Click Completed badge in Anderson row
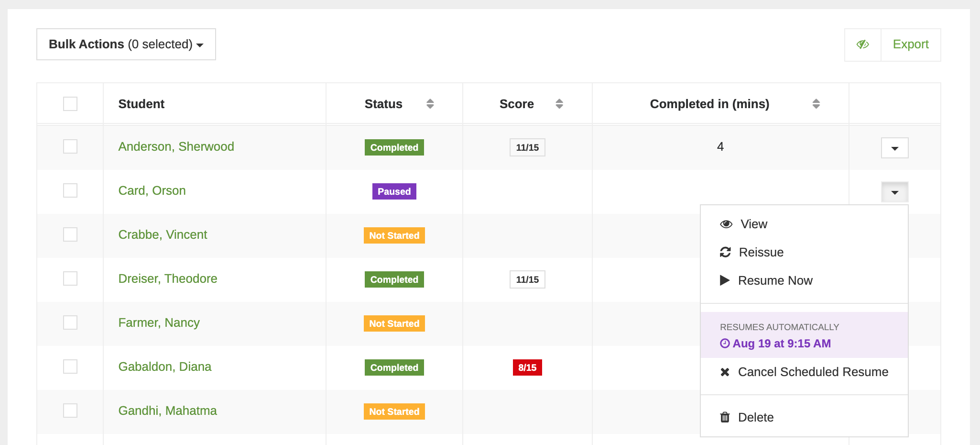This screenshot has width=980, height=445. pyautogui.click(x=394, y=147)
